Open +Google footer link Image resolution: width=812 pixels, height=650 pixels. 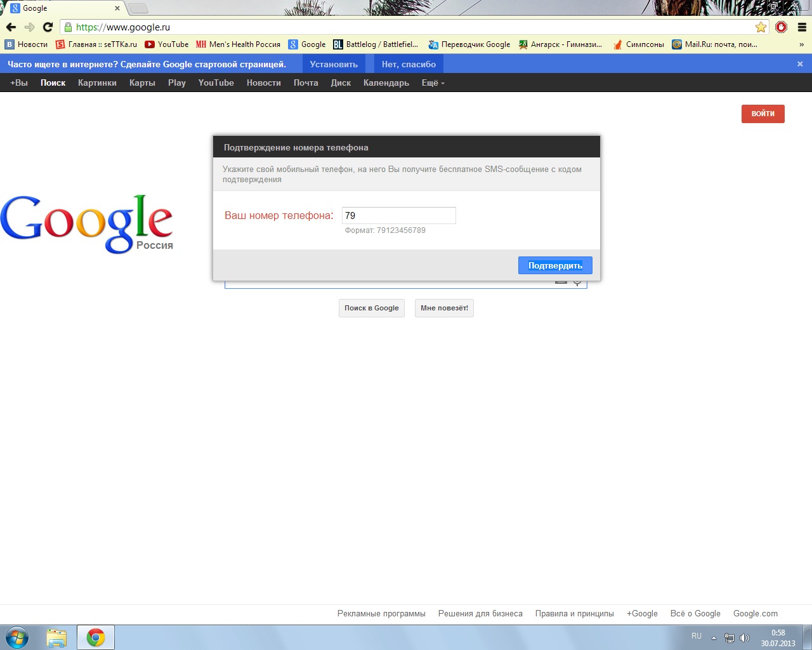(x=642, y=613)
